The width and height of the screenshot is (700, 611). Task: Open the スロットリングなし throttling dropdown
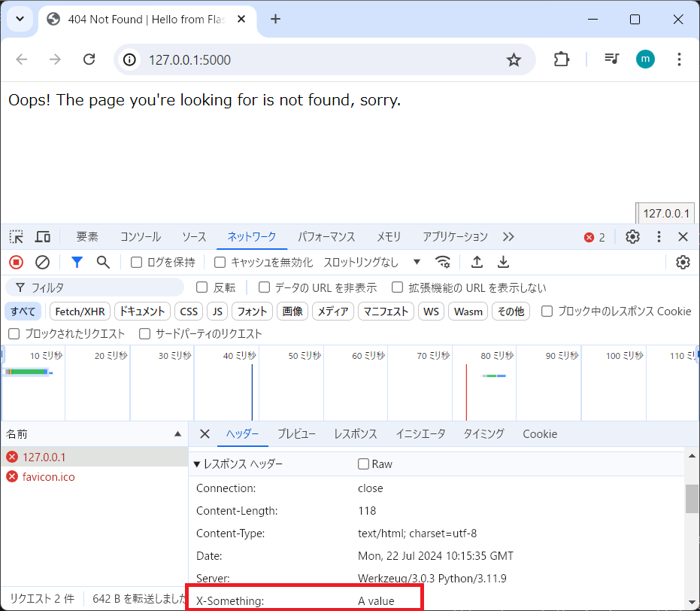[x=372, y=262]
